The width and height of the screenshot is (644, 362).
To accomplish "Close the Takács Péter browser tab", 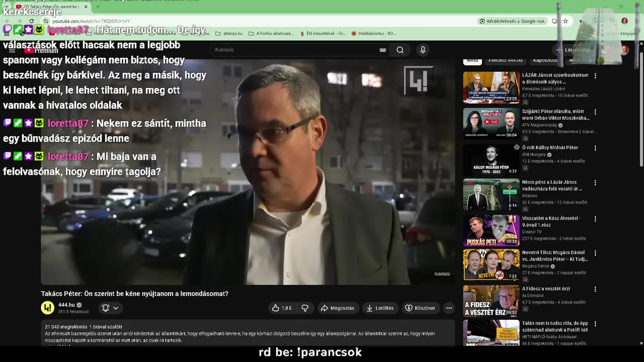I will click(86, 7).
